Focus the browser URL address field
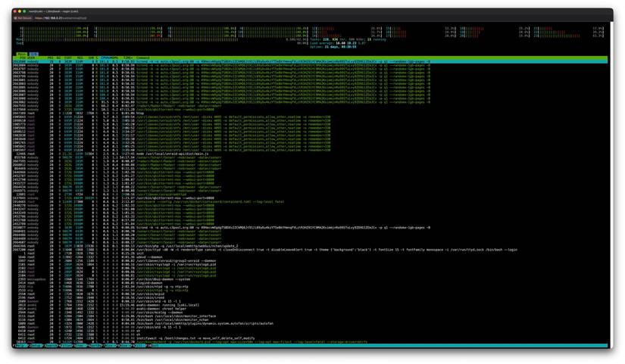 [61, 18]
